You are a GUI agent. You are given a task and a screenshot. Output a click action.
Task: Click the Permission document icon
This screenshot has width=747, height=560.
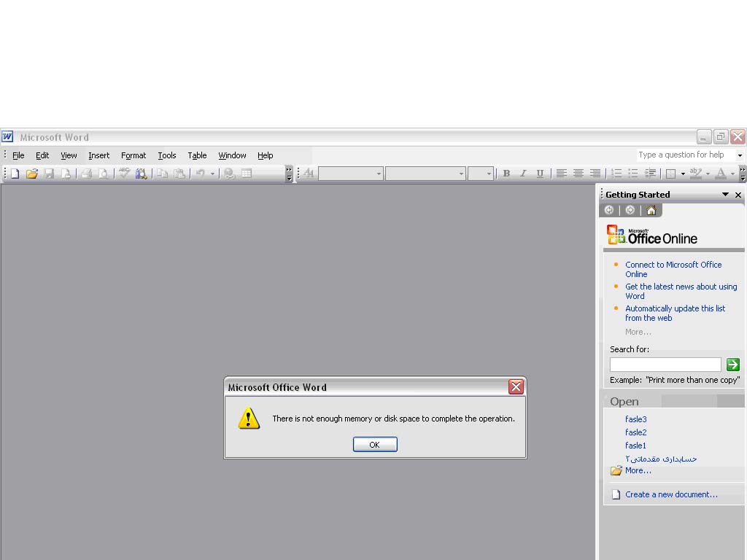point(66,174)
